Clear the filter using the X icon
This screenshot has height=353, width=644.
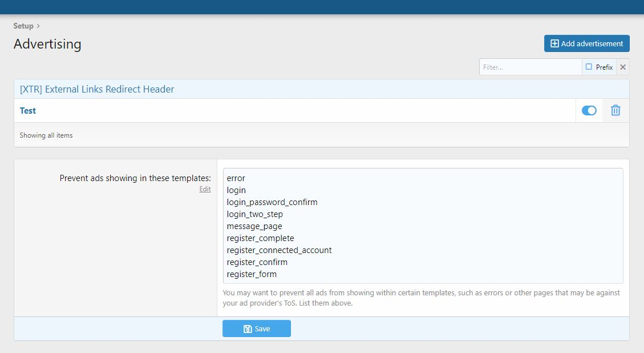pos(623,67)
